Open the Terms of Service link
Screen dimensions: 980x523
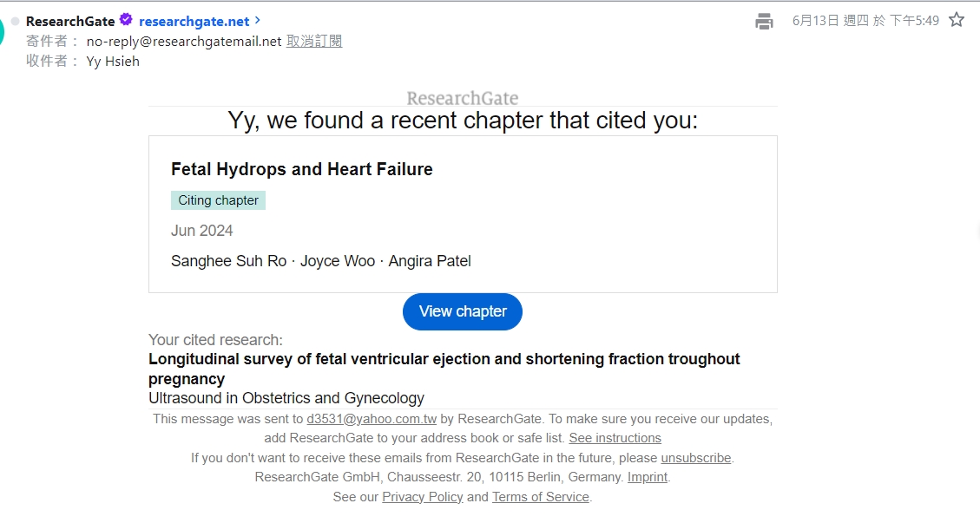[x=541, y=497]
